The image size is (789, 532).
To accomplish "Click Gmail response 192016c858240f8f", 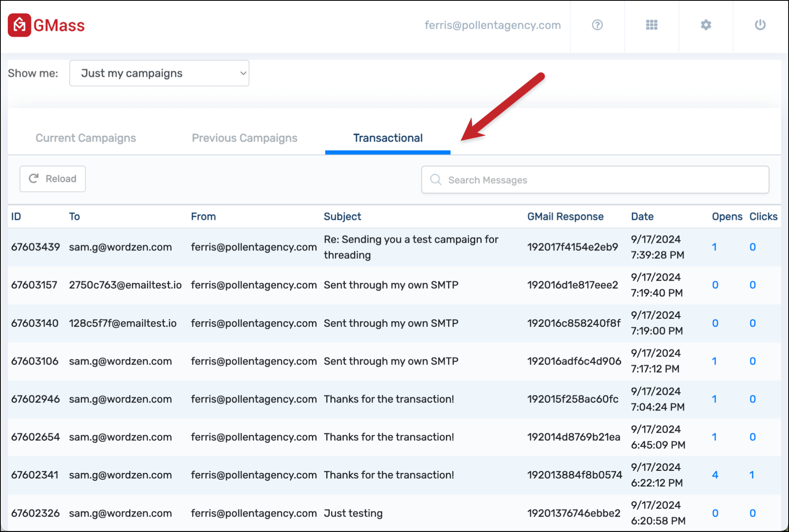I will click(x=574, y=323).
